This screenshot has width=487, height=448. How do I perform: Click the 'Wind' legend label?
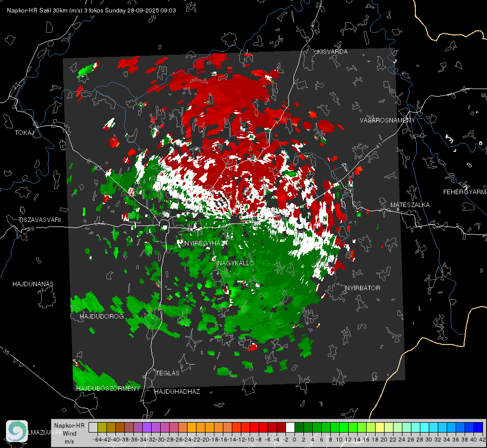(x=70, y=434)
